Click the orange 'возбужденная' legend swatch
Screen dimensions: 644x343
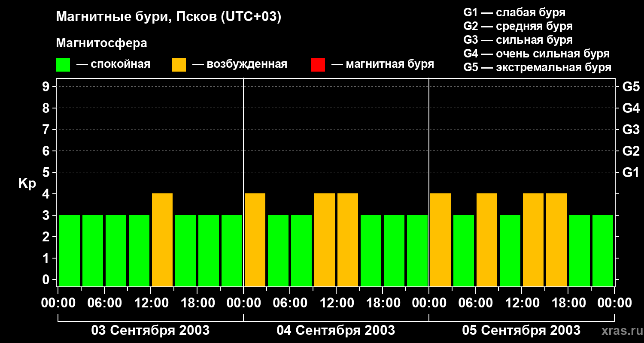pos(179,65)
